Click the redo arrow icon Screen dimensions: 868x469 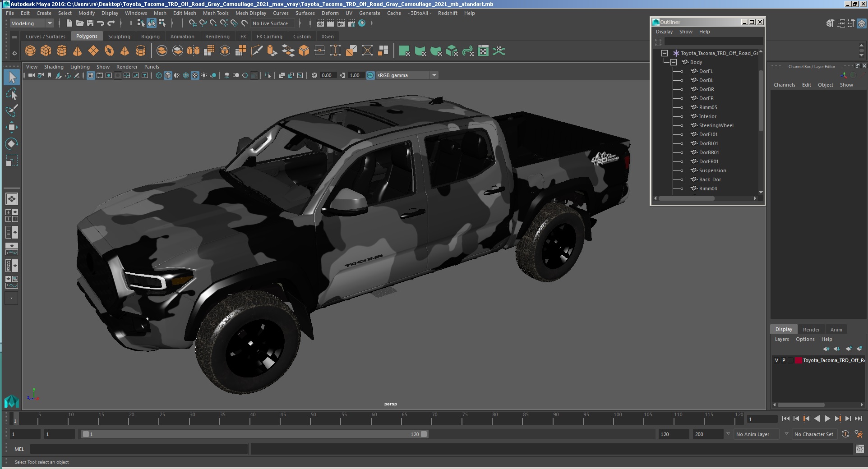pos(111,23)
